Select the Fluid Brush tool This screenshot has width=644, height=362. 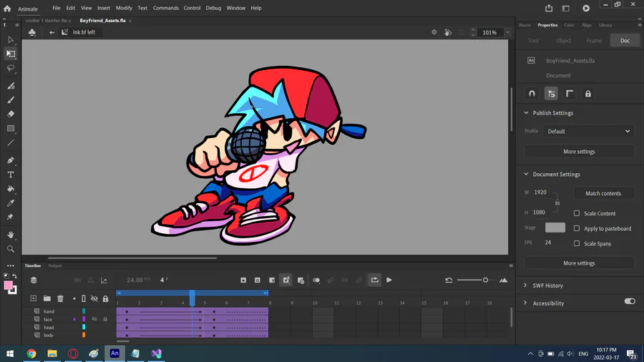11,86
